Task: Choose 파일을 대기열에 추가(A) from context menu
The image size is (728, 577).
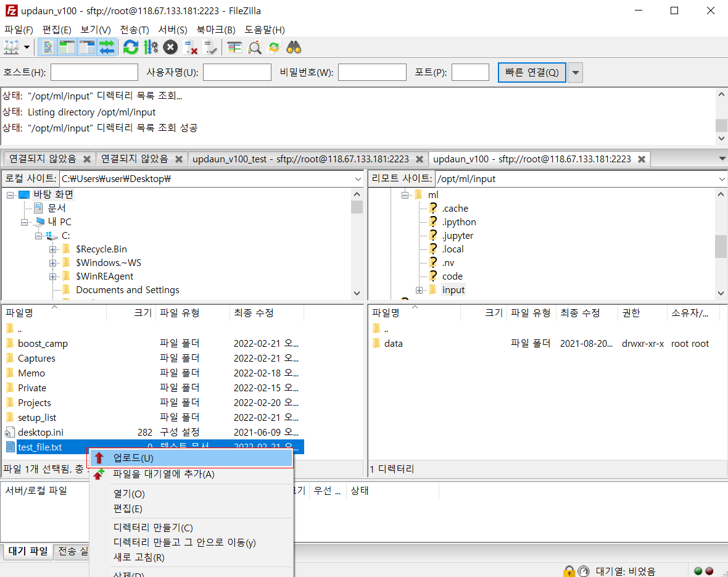Action: (x=191, y=475)
